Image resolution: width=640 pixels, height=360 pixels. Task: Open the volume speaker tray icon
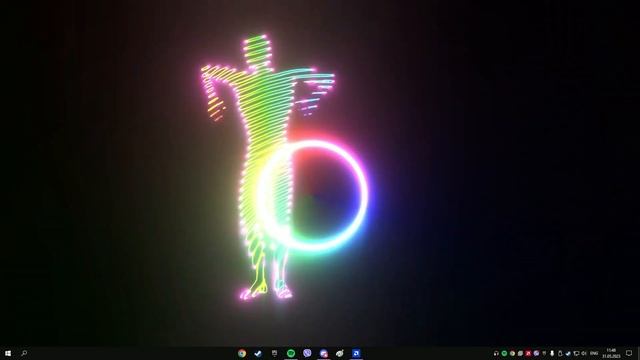point(584,353)
